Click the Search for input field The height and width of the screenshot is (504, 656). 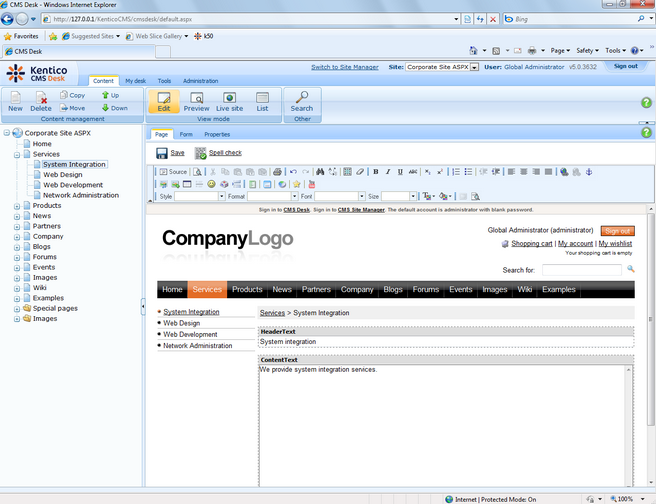click(x=581, y=270)
